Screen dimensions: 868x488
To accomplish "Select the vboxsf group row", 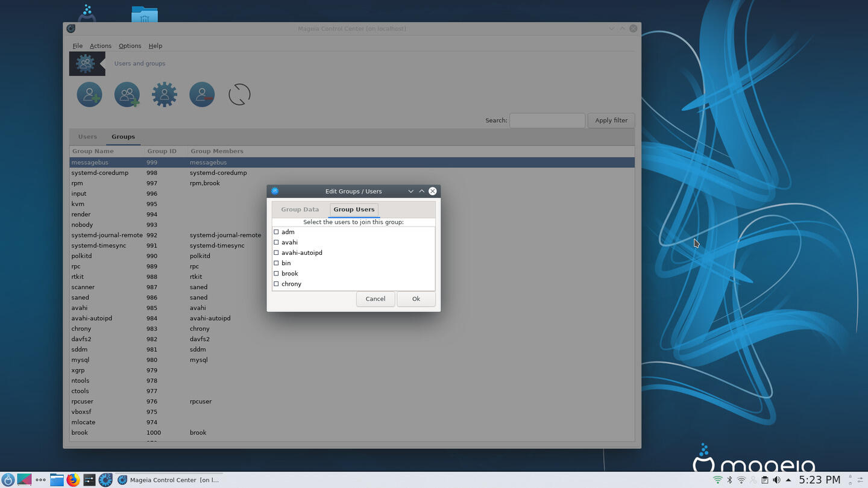I will 352,412.
